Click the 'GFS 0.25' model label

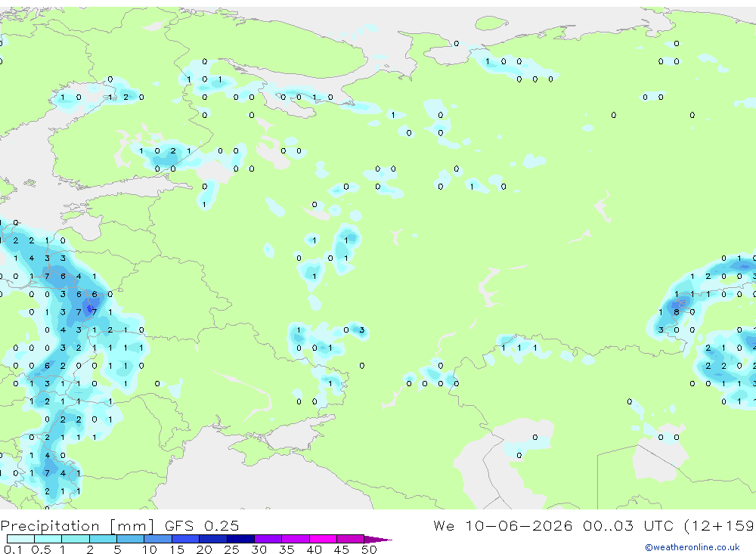tap(202, 525)
